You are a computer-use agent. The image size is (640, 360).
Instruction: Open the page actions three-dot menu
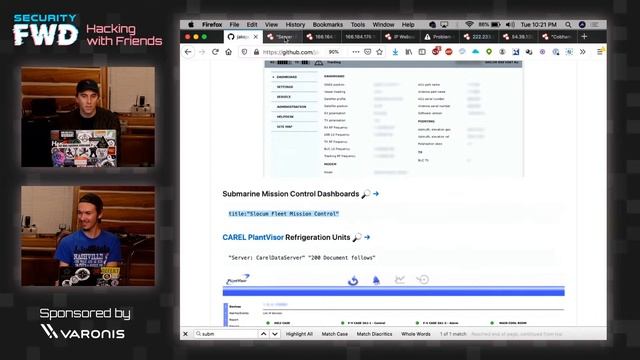click(x=356, y=52)
